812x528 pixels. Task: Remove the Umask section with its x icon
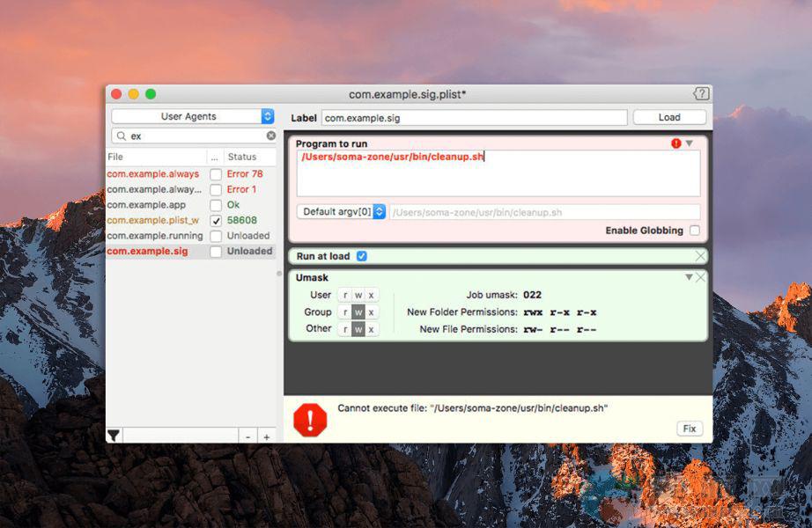click(x=701, y=277)
